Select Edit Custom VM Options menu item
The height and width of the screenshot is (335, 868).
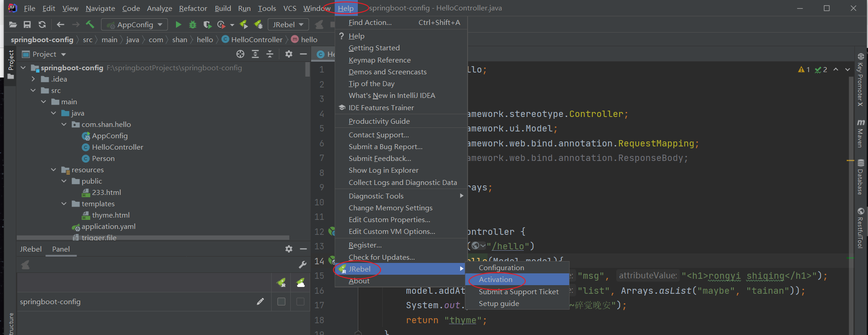(401, 231)
